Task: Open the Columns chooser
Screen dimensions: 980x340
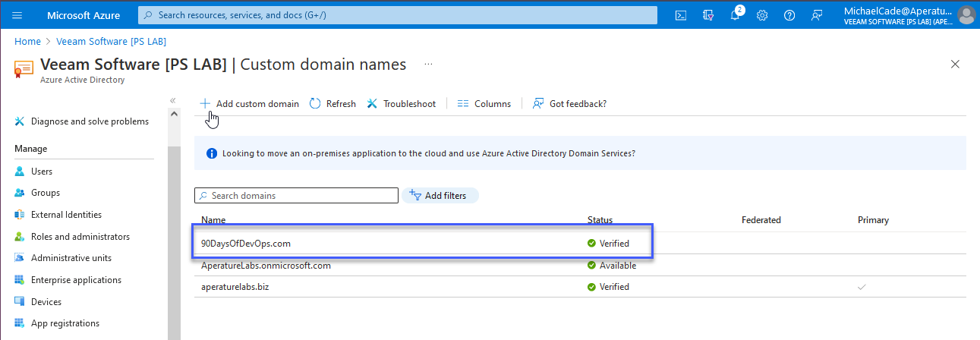Action: pos(484,104)
